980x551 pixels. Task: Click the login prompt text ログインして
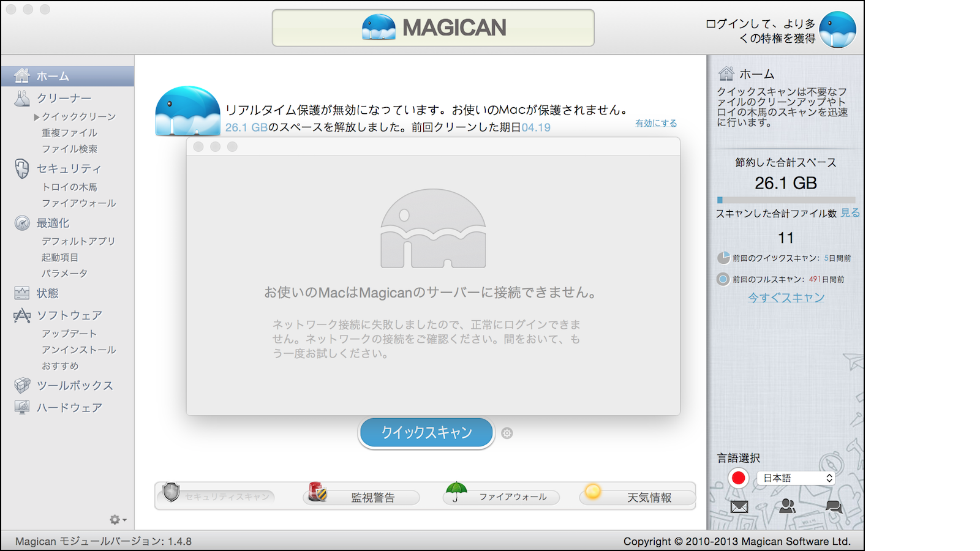761,31
